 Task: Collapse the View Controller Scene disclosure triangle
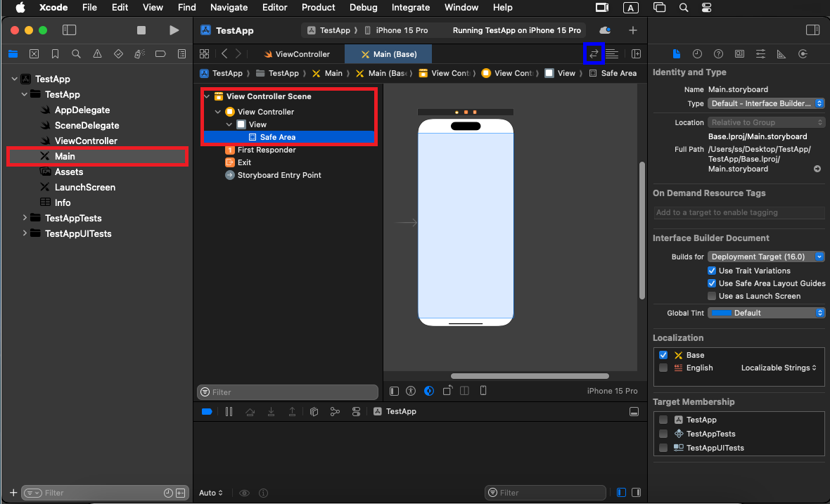(x=207, y=96)
